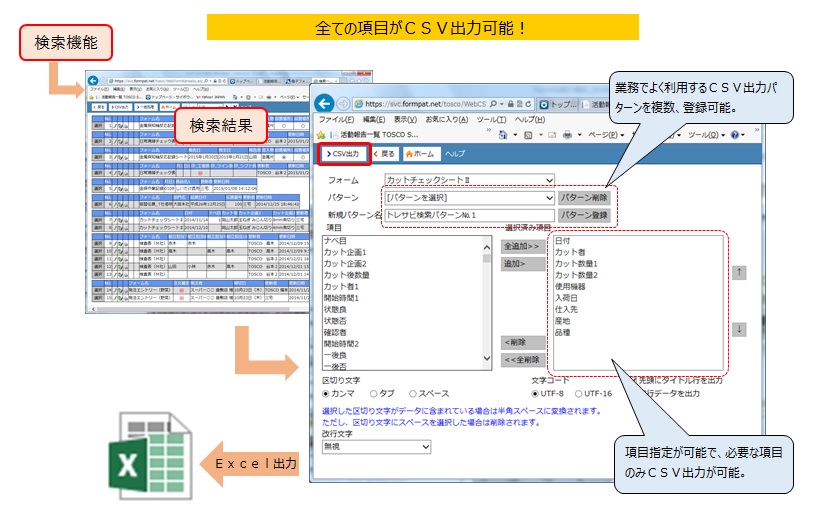The width and height of the screenshot is (825, 517).
Task: Click the <<全削除 button
Action: (522, 360)
